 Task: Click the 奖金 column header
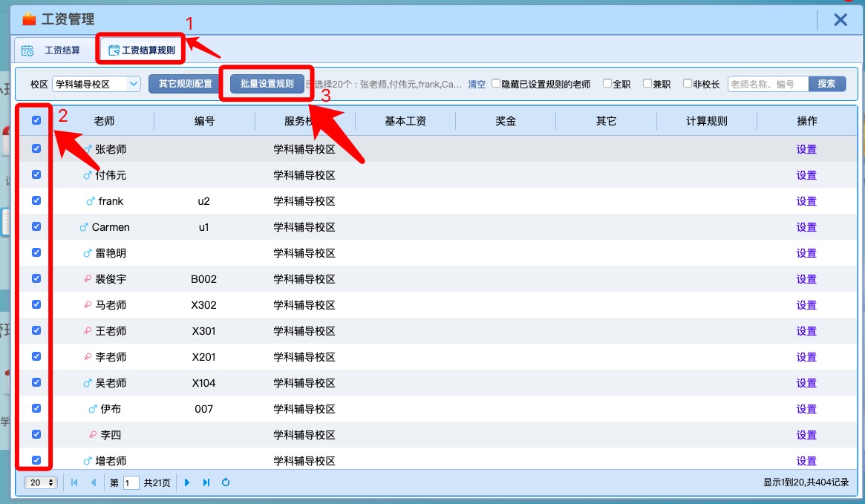click(x=506, y=121)
